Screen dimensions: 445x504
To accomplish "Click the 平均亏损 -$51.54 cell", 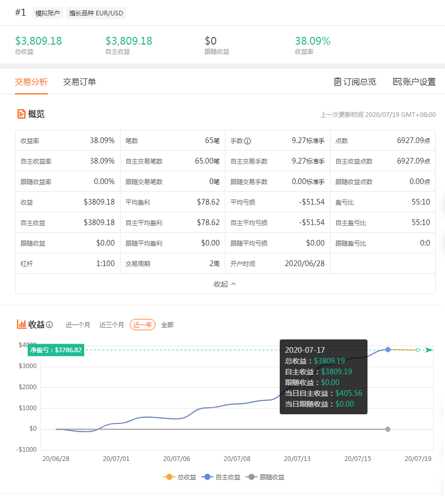I will tap(278, 202).
